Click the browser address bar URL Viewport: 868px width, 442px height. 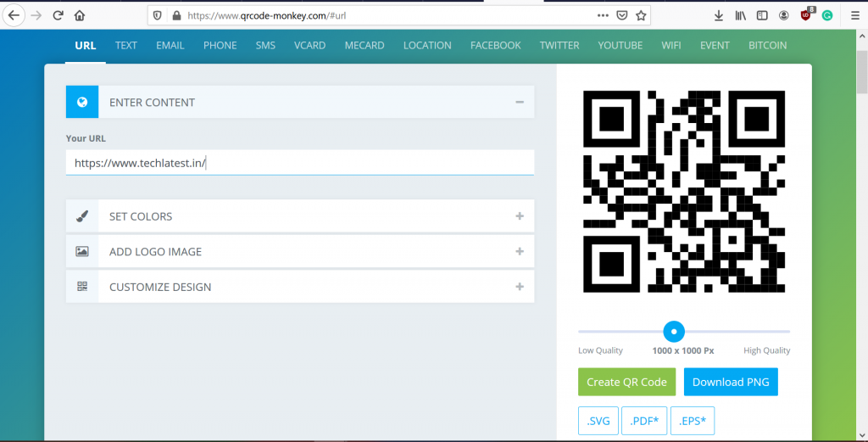click(x=267, y=15)
